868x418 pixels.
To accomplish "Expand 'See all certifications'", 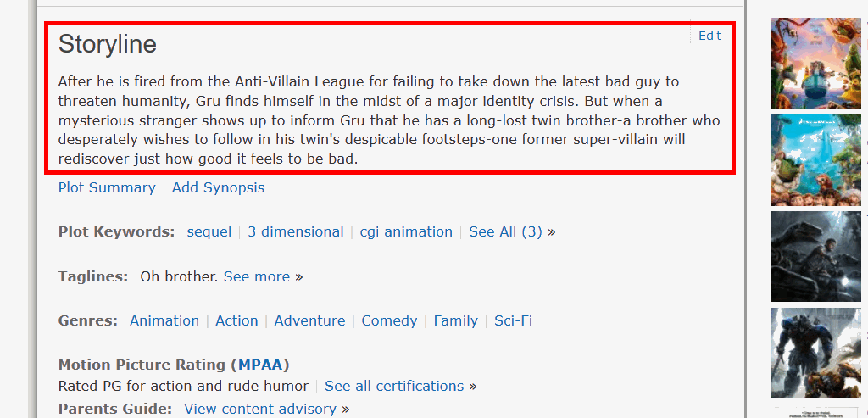I will [x=394, y=386].
